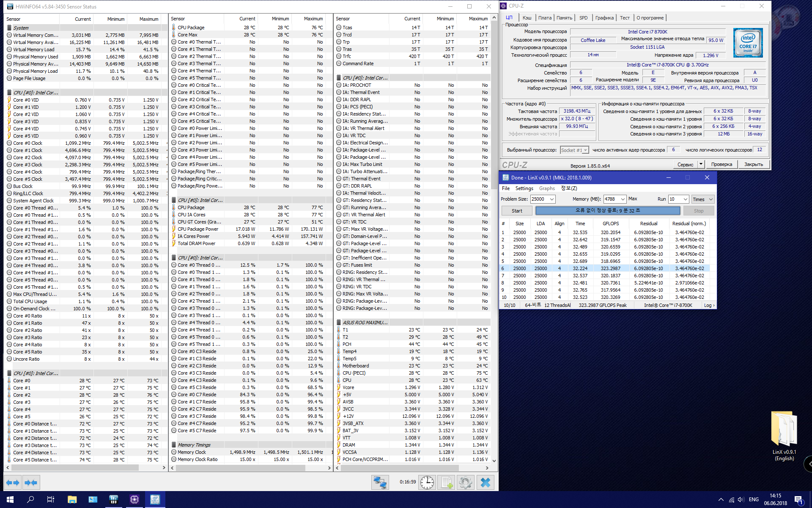The width and height of the screenshot is (812, 508).
Task: Click the Start button in LinX
Action: [517, 211]
